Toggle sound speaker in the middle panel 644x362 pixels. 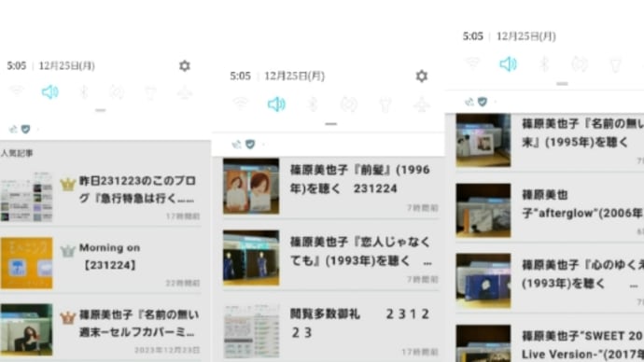tap(276, 104)
